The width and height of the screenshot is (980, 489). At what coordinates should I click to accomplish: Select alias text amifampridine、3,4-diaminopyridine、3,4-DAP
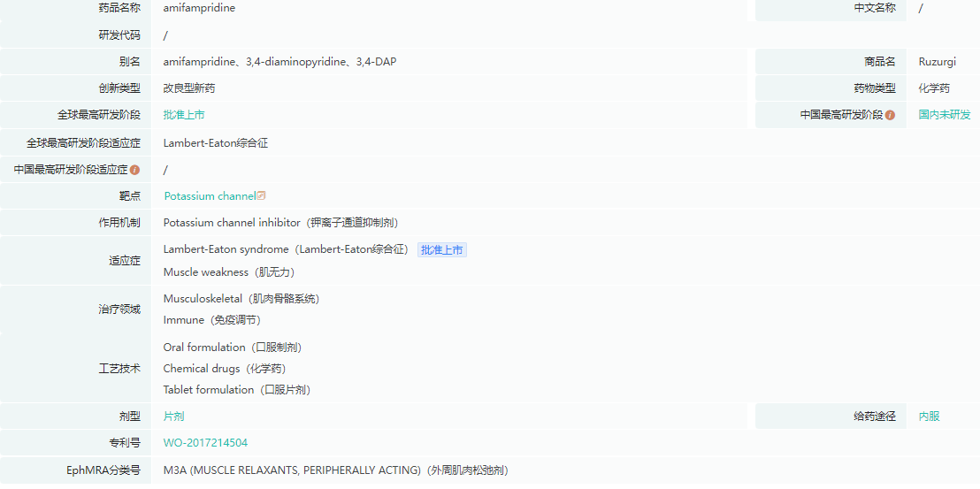pos(279,62)
